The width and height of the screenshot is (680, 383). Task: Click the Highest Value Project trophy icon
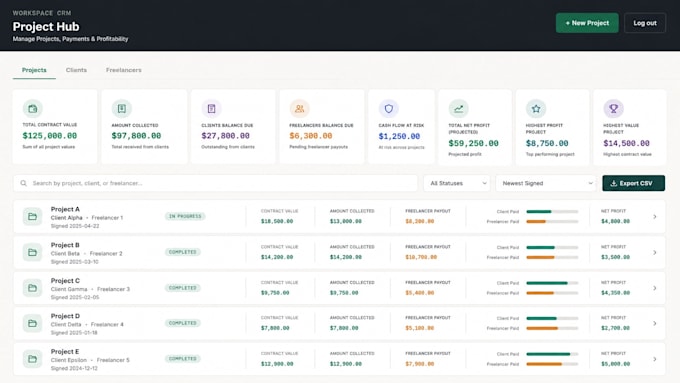coord(613,108)
